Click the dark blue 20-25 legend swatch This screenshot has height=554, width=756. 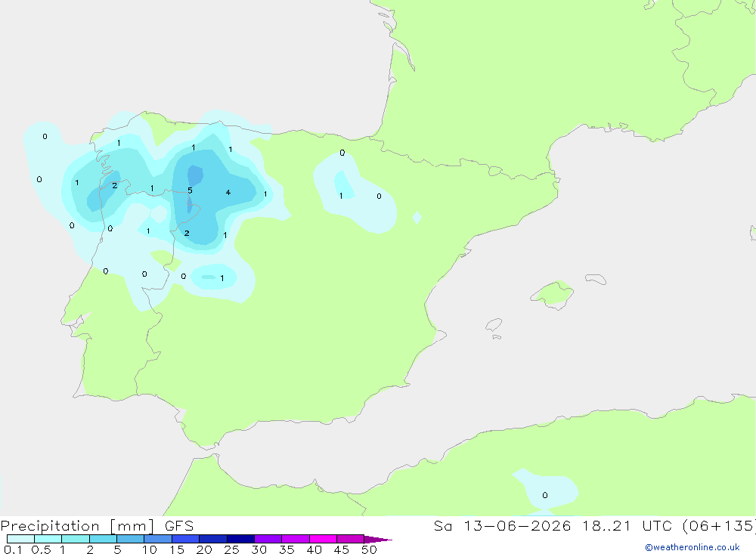click(212, 539)
